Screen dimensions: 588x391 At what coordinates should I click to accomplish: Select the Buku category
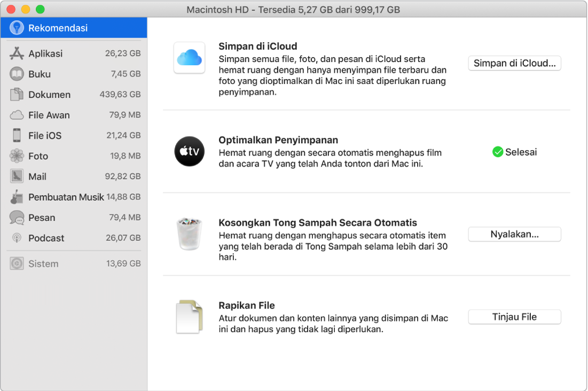(x=40, y=74)
